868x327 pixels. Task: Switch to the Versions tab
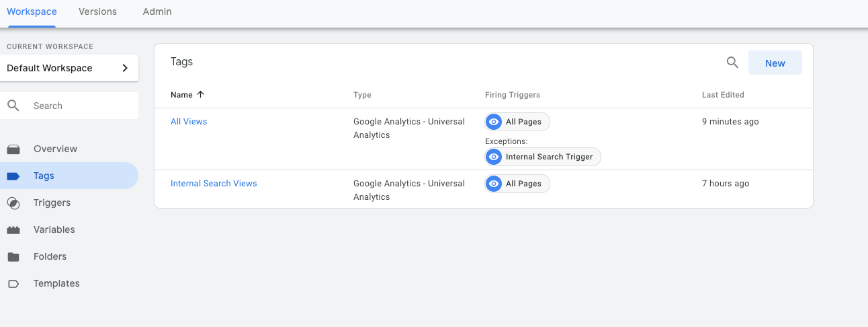(97, 11)
